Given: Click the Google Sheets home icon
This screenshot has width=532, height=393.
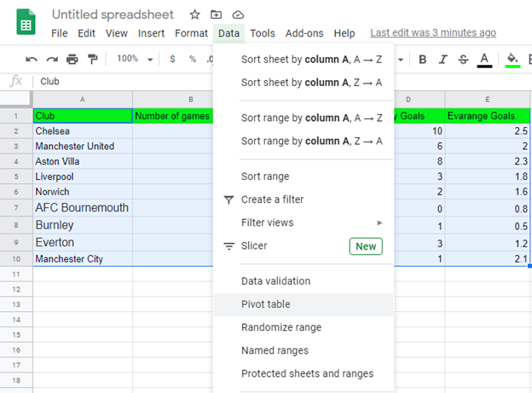Looking at the screenshot, I should coord(26,22).
